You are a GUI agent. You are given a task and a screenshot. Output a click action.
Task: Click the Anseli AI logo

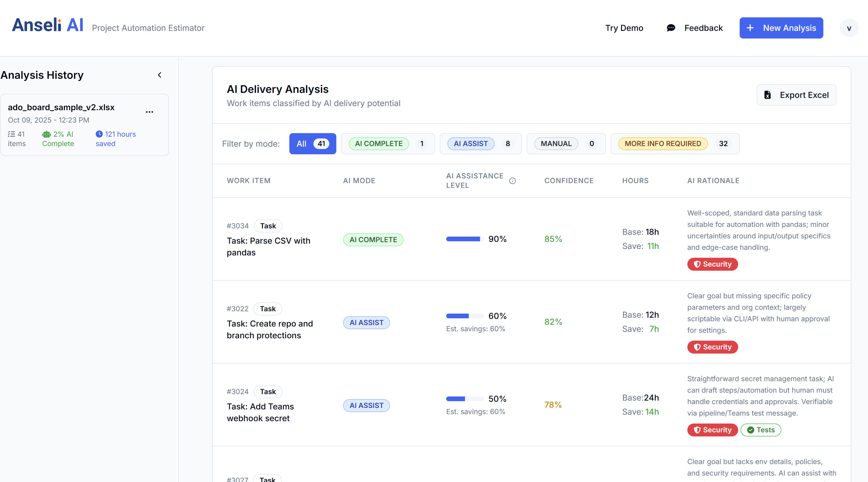click(48, 25)
